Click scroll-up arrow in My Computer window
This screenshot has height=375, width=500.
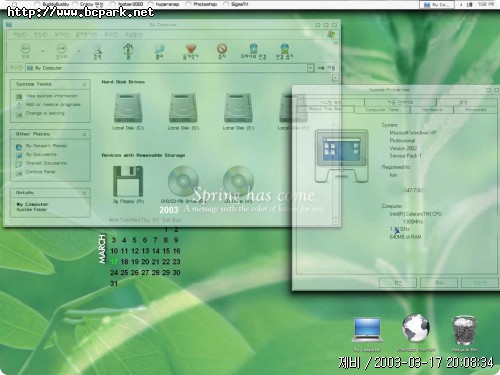pos(335,78)
